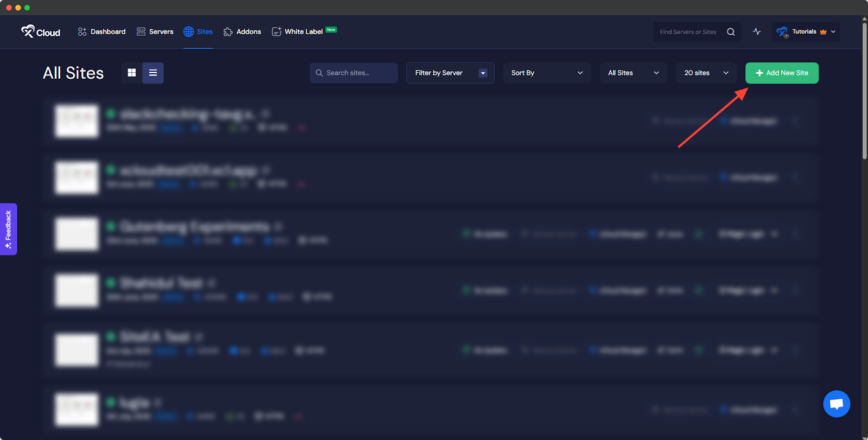The image size is (868, 440).
Task: Click the xCloud logo
Action: [x=41, y=32]
